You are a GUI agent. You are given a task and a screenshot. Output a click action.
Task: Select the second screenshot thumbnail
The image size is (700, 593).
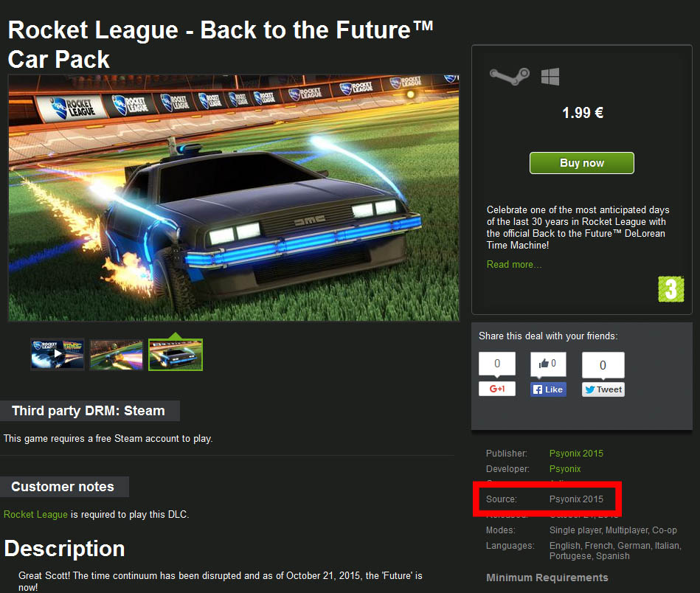[116, 355]
